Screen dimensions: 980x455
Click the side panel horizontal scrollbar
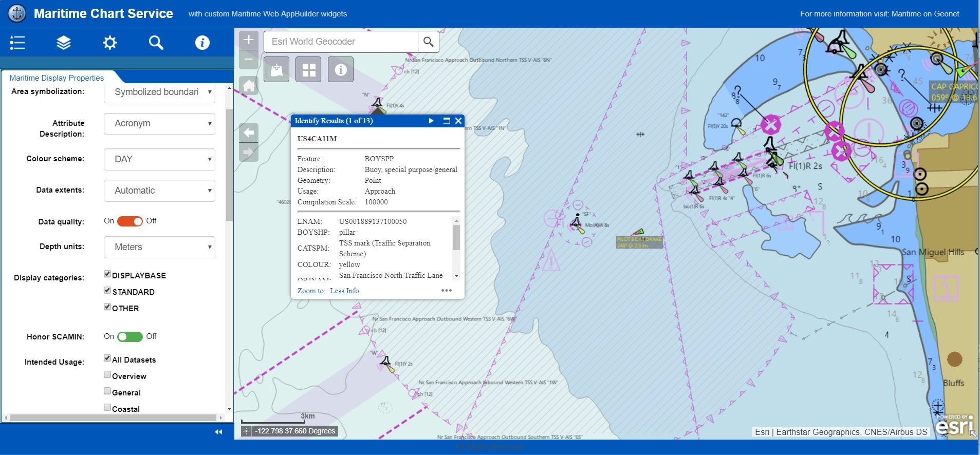tap(114, 418)
